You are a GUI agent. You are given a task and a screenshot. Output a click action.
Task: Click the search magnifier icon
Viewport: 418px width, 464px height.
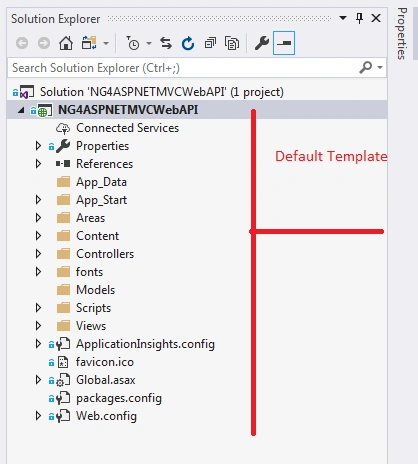pyautogui.click(x=366, y=67)
